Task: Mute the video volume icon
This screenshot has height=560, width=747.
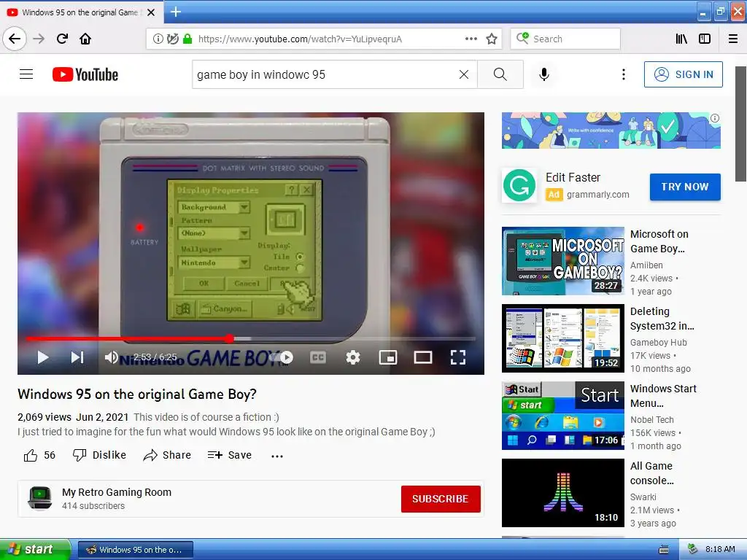Action: click(111, 357)
